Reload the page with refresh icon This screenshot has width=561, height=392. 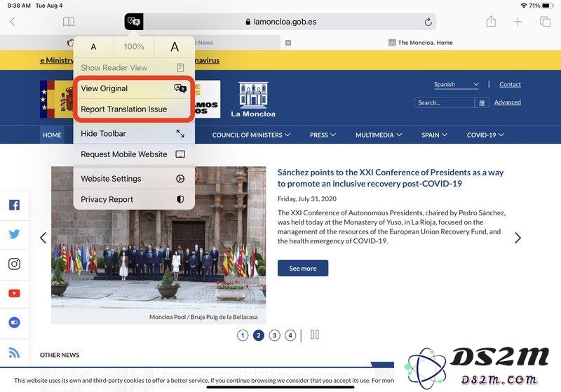[x=428, y=22]
